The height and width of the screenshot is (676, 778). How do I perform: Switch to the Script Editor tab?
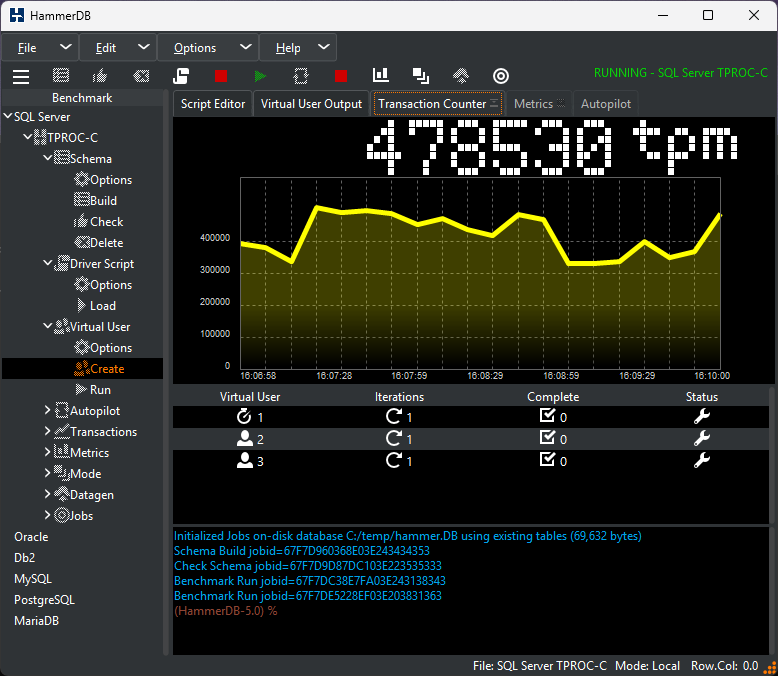coord(213,104)
